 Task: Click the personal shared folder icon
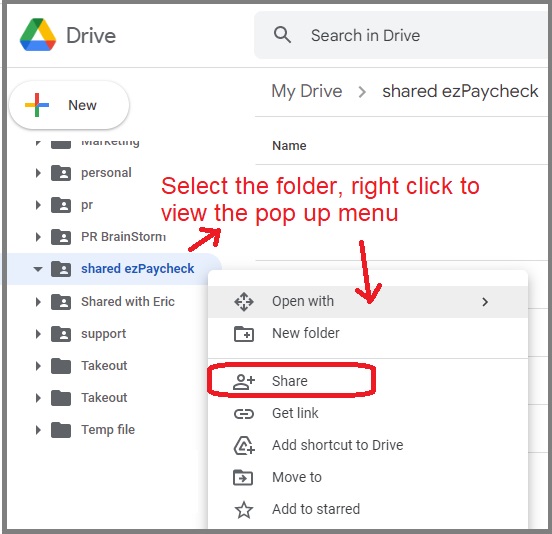61,172
